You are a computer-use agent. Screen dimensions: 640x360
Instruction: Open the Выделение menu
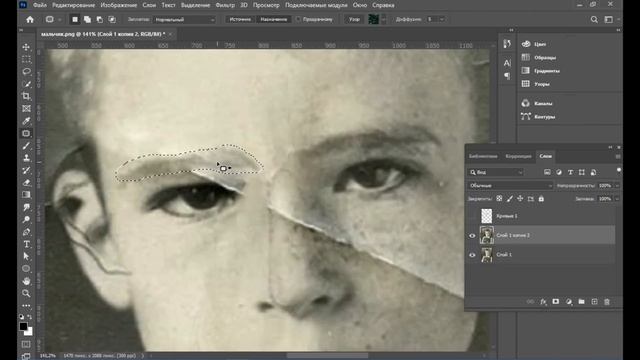pyautogui.click(x=195, y=5)
